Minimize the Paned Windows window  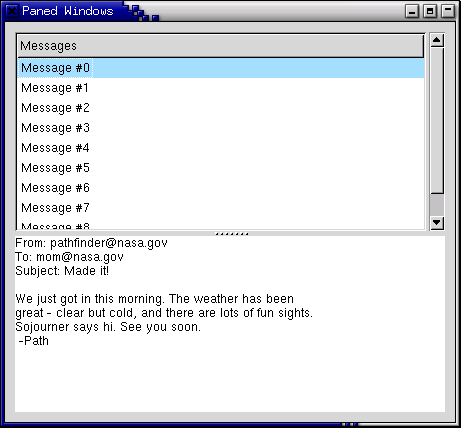point(412,11)
